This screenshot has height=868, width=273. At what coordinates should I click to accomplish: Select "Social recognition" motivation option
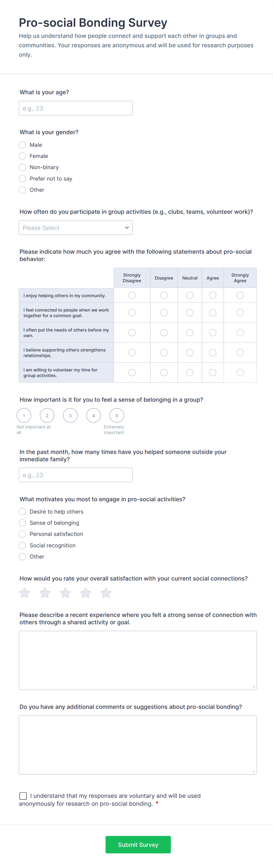pyautogui.click(x=22, y=545)
